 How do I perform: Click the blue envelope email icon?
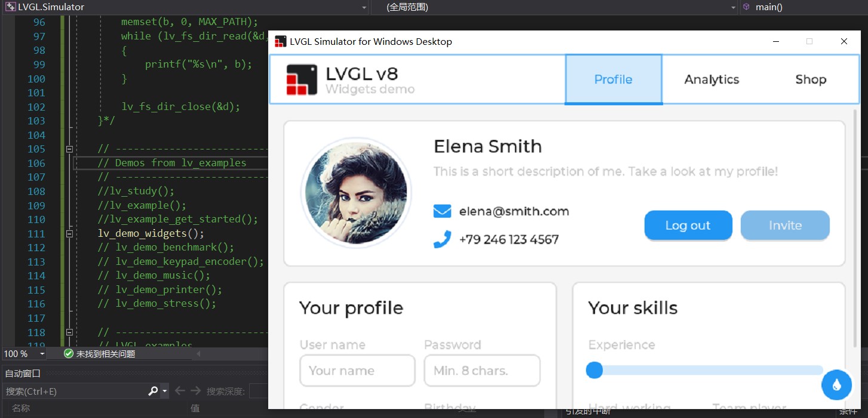tap(442, 211)
